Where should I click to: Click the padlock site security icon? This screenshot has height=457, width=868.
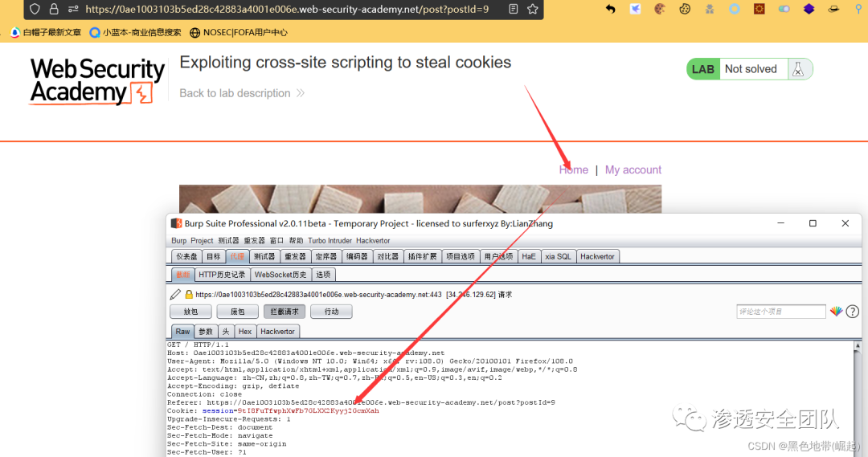coord(54,9)
